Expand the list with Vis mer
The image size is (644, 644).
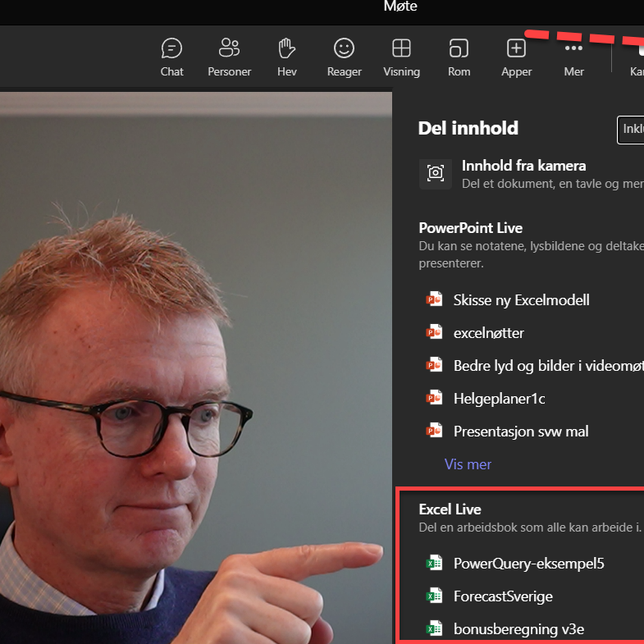pyautogui.click(x=468, y=464)
